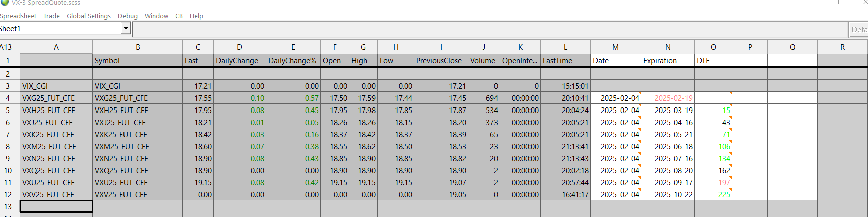Open the Trade menu
This screenshot has height=217, width=868.
tap(51, 16)
